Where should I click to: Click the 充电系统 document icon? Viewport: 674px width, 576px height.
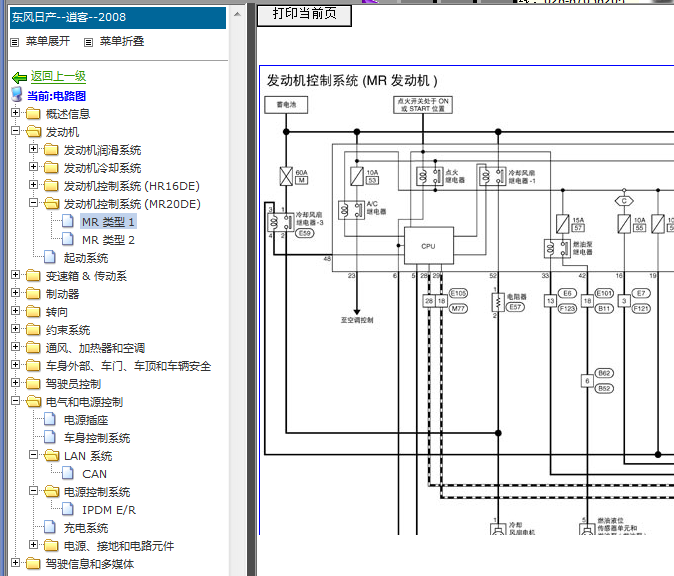pyautogui.click(x=50, y=527)
